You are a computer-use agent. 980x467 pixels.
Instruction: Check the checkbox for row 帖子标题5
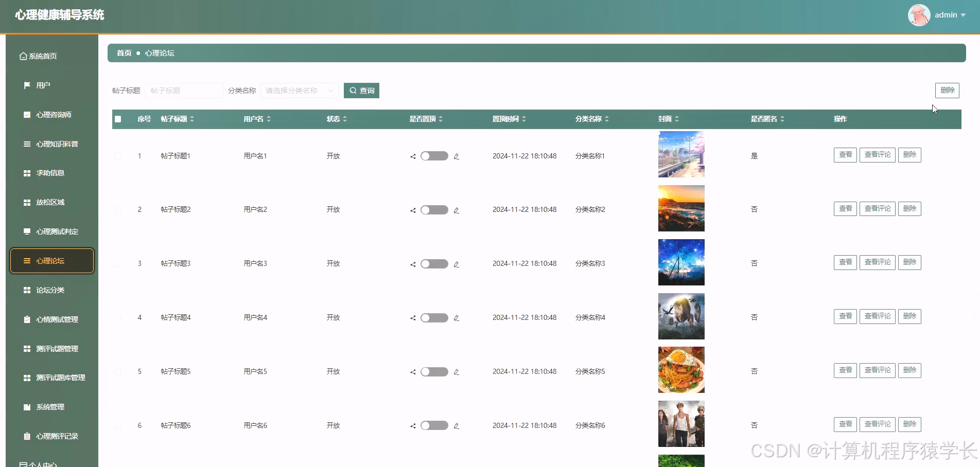tap(118, 371)
